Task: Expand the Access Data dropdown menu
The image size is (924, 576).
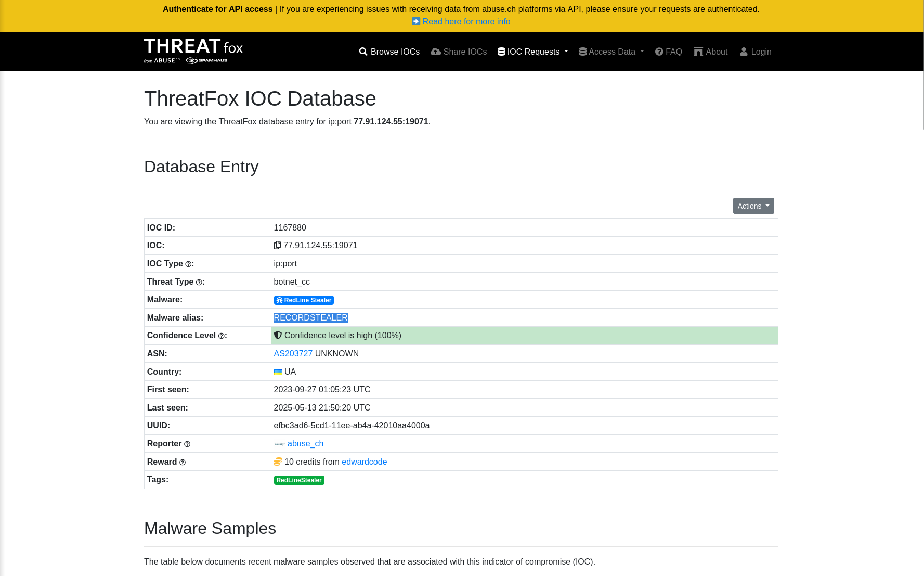Action: (611, 52)
